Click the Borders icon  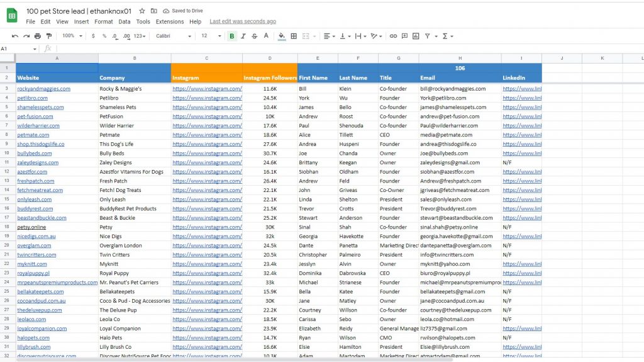pos(294,37)
